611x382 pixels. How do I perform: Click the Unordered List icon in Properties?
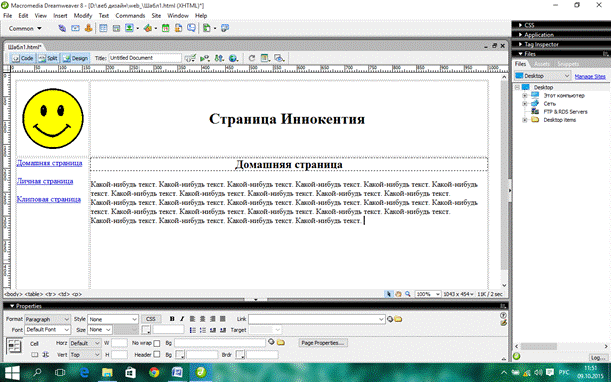(192, 330)
